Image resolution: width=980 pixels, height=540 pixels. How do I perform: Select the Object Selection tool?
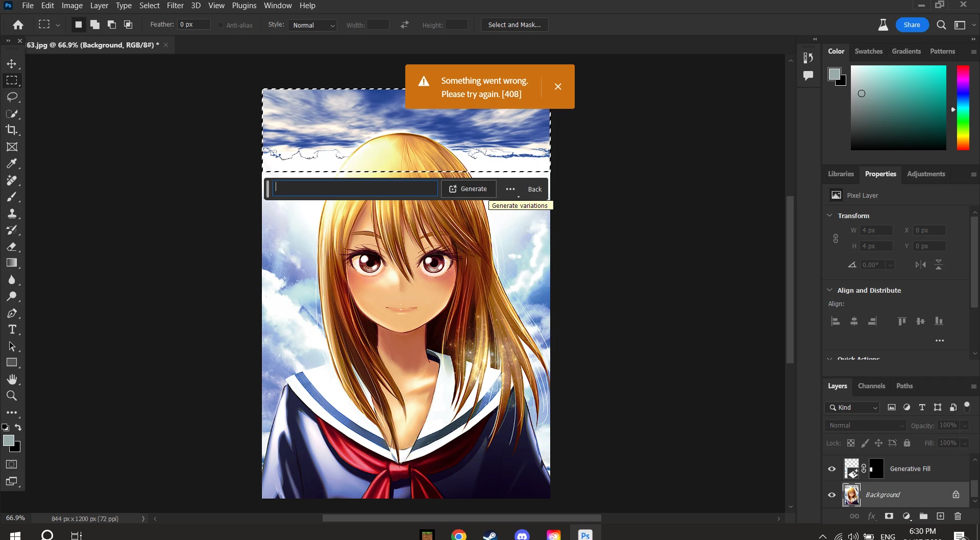coord(12,113)
